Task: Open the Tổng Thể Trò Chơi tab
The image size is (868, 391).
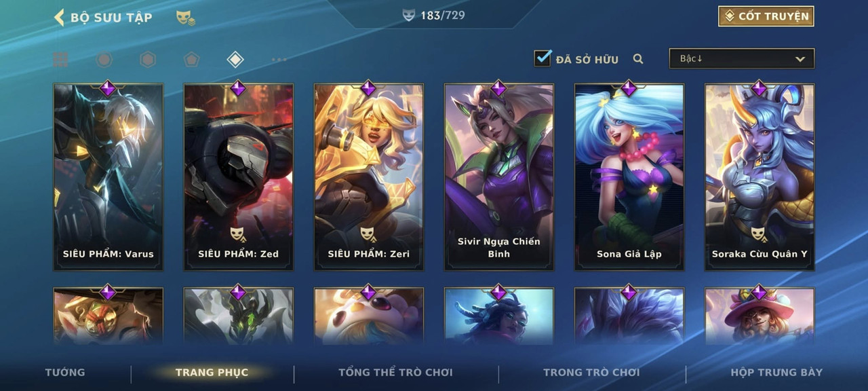Action: click(x=395, y=372)
